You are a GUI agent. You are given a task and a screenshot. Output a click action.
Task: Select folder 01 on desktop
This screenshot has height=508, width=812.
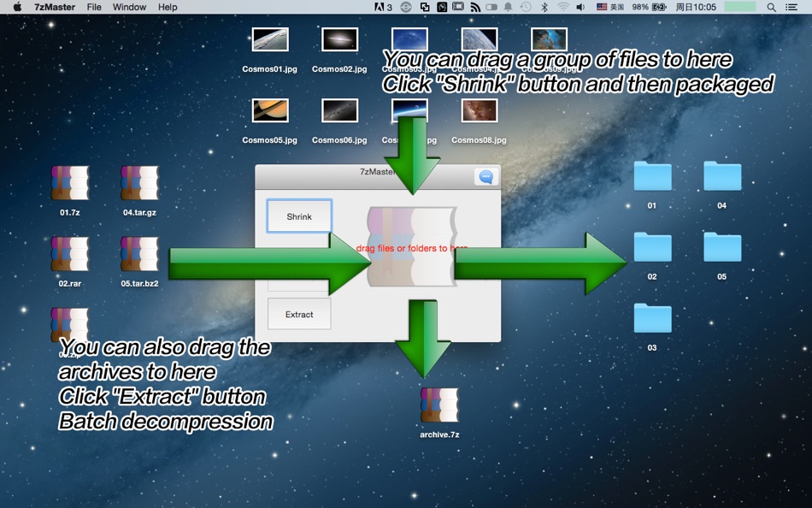pyautogui.click(x=652, y=176)
